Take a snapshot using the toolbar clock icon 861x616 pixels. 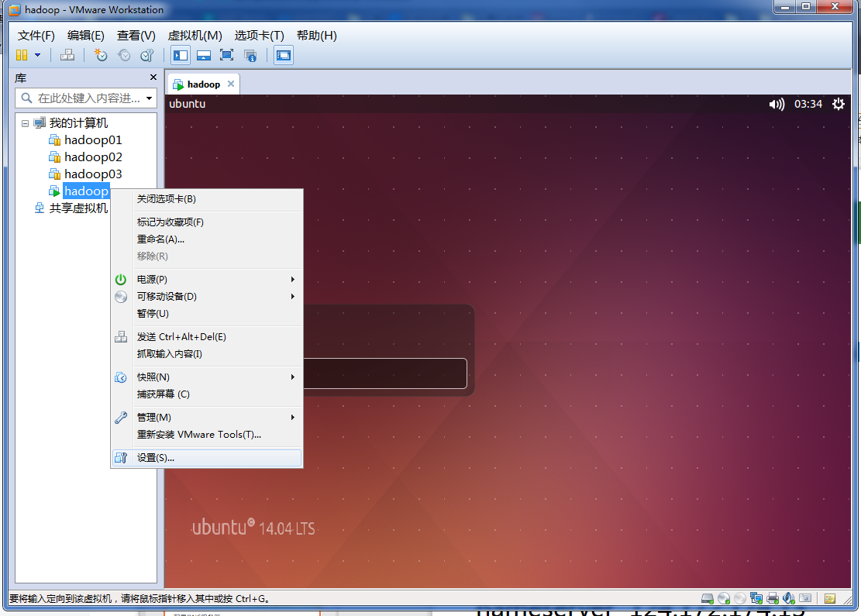pos(101,55)
